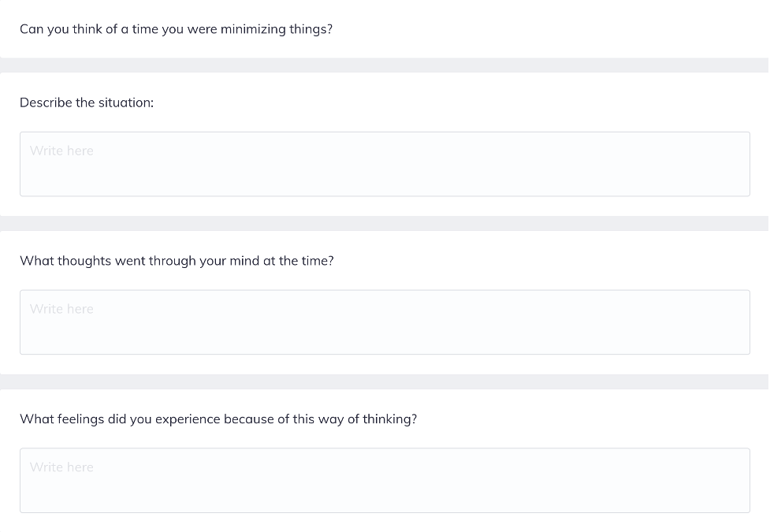Click the 'What thoughts went through your mind' label
Image resolution: width=770 pixels, height=532 pixels.
click(x=177, y=261)
